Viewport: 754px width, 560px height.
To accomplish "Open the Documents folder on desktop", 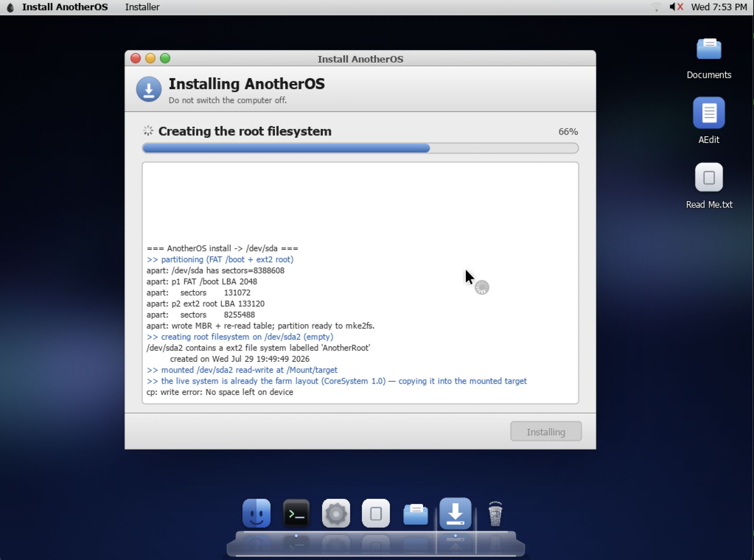I will tap(708, 58).
